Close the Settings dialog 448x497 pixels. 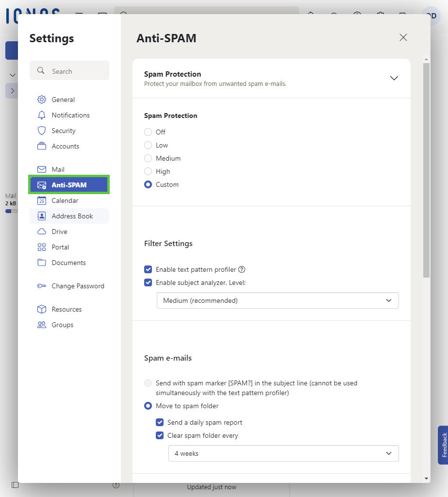403,38
